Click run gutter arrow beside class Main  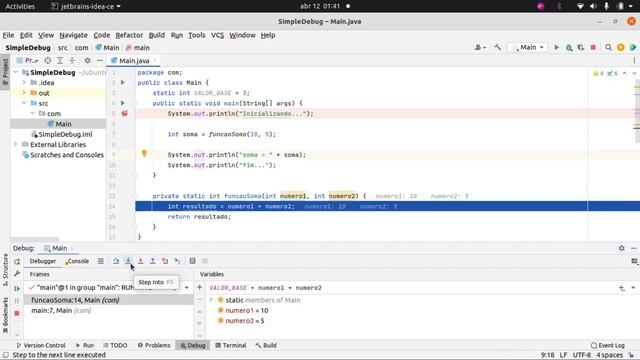point(122,82)
